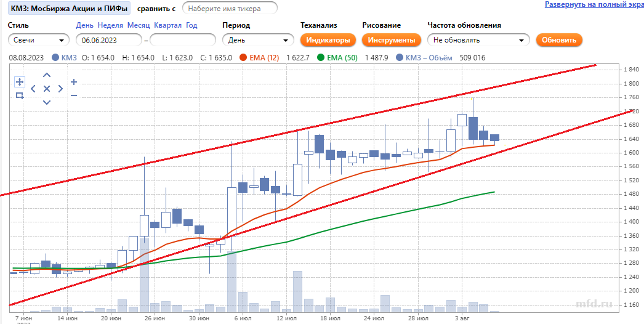The width and height of the screenshot is (644, 324).
Task: Reset chart view with X icon
Action: [47, 89]
